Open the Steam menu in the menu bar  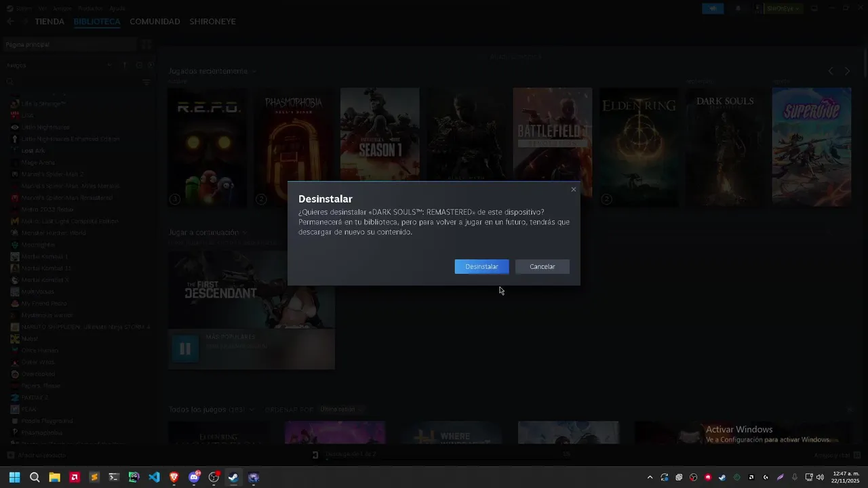(x=24, y=8)
